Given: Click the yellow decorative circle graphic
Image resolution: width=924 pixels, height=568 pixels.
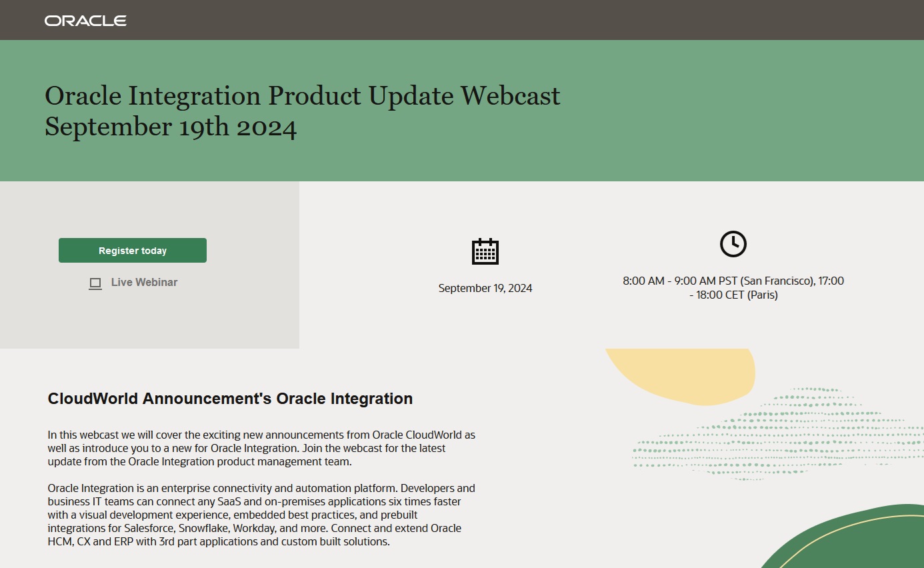Looking at the screenshot, I should tap(680, 377).
